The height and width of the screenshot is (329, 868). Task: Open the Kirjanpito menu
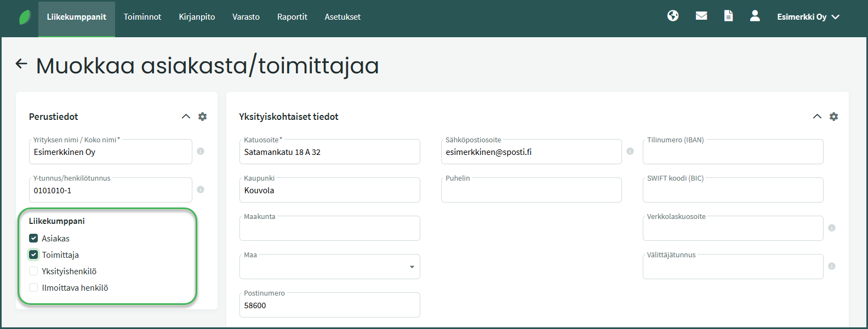(197, 17)
